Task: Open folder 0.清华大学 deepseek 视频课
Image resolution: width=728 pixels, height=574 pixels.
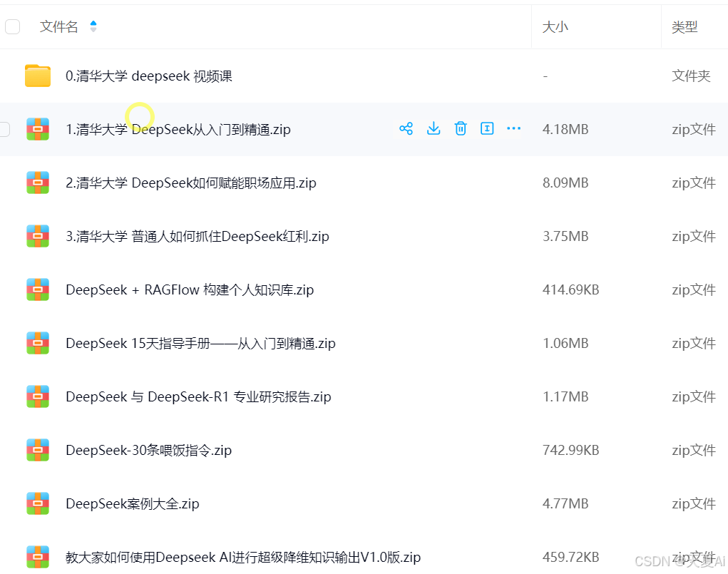Action: pyautogui.click(x=149, y=76)
